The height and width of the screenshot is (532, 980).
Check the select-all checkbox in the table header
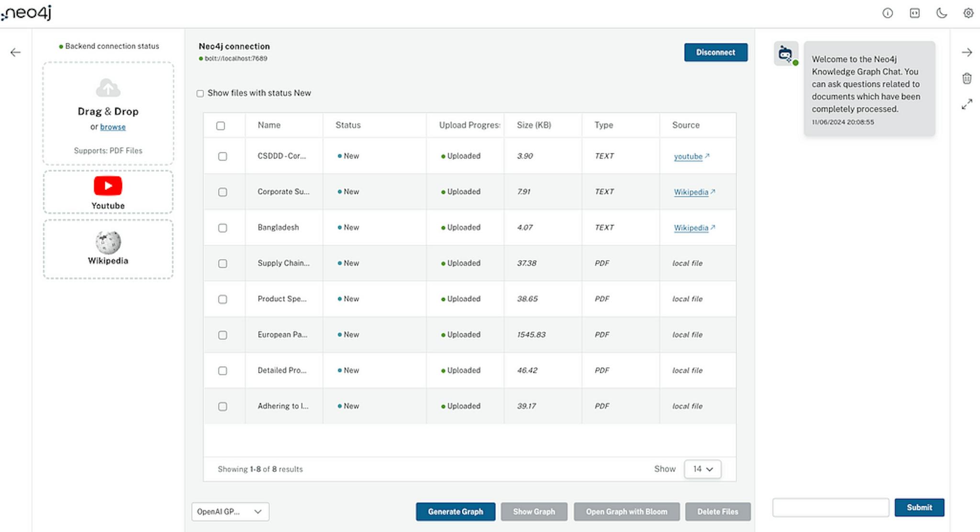click(x=222, y=125)
